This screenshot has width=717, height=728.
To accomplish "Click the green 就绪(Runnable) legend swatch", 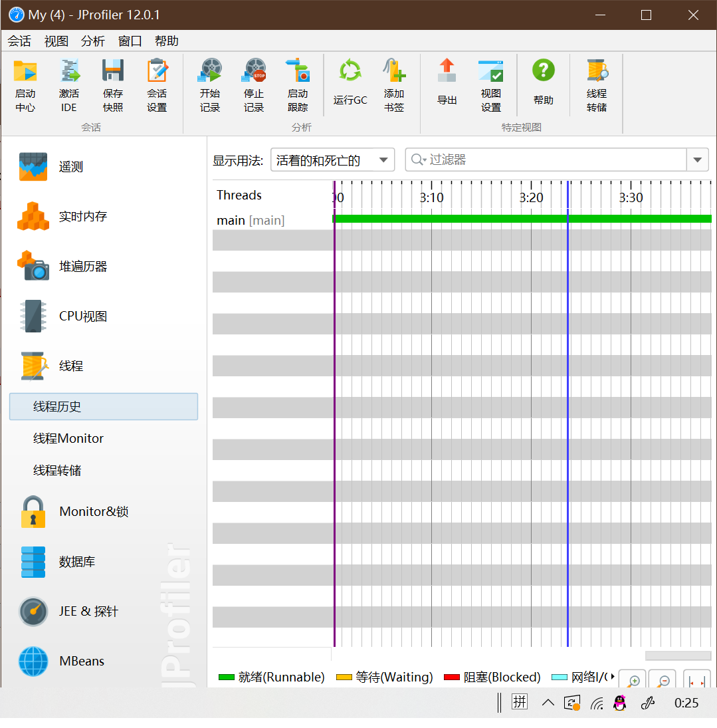I will coord(227,677).
